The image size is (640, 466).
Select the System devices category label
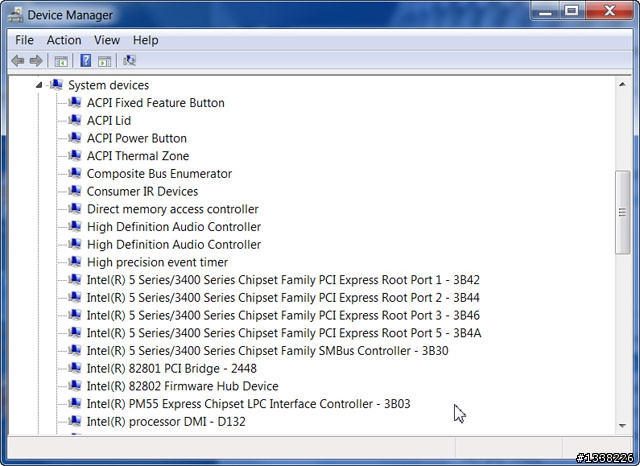[108, 85]
